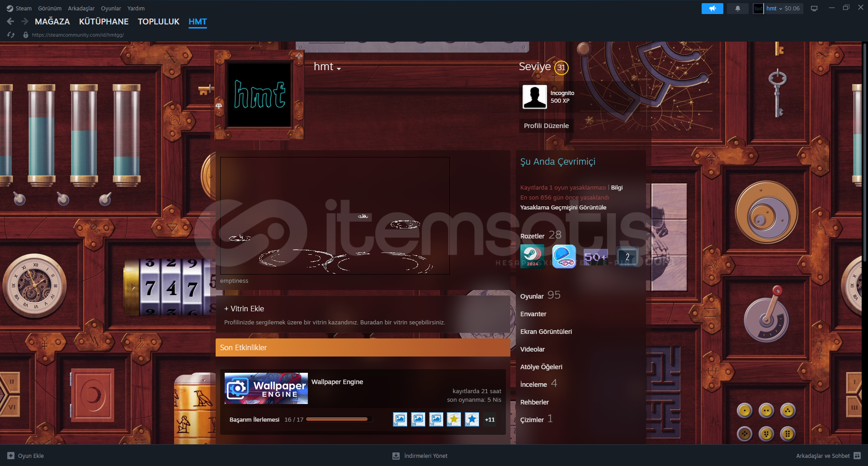Switch to the HMT tab

click(198, 21)
